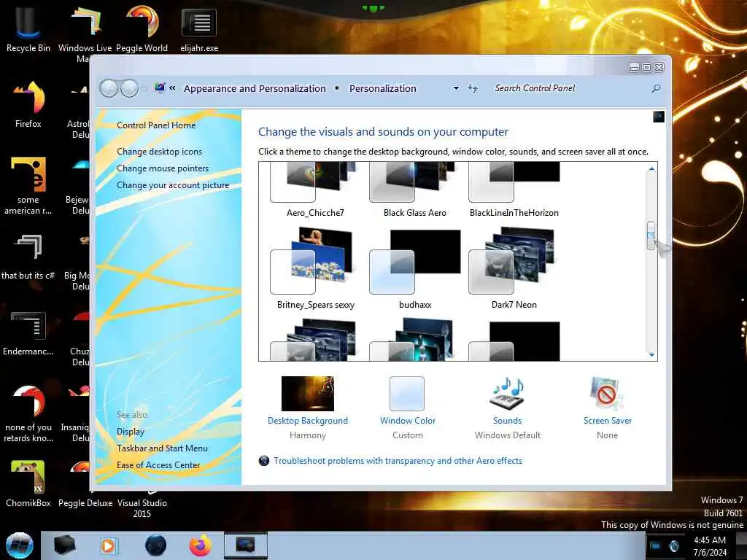Click the Appearance and Personalization breadcrumb
The height and width of the screenshot is (560, 747).
[255, 88]
